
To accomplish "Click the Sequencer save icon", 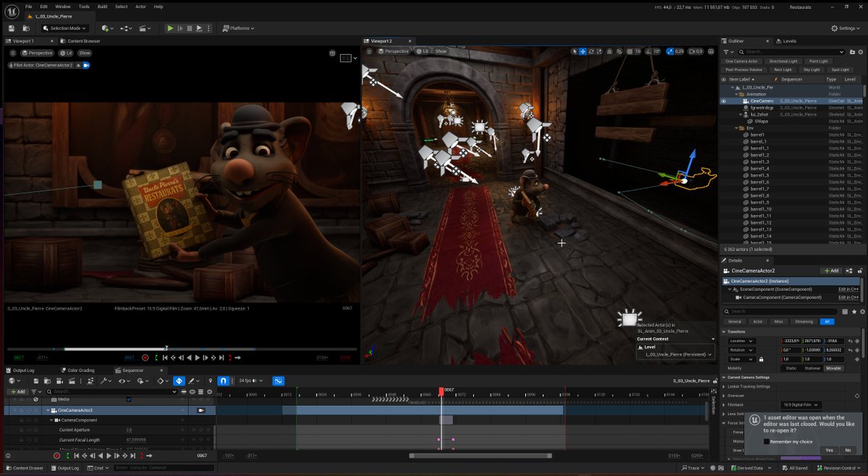I will pyautogui.click(x=36, y=381).
